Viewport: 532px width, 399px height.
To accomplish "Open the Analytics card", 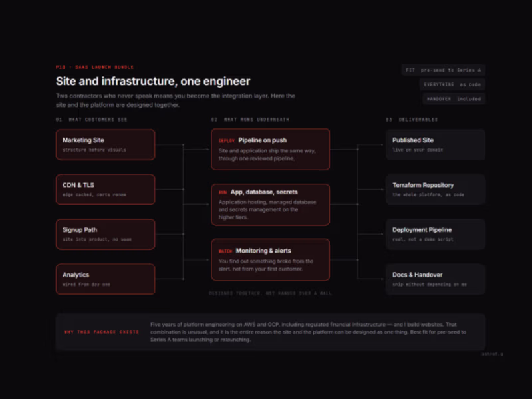I will (106, 279).
